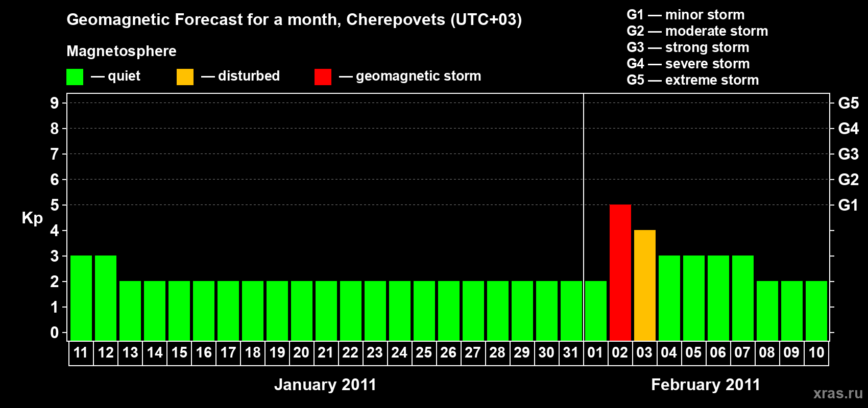Click the green bar for January 12
868x408 pixels.
click(106, 298)
